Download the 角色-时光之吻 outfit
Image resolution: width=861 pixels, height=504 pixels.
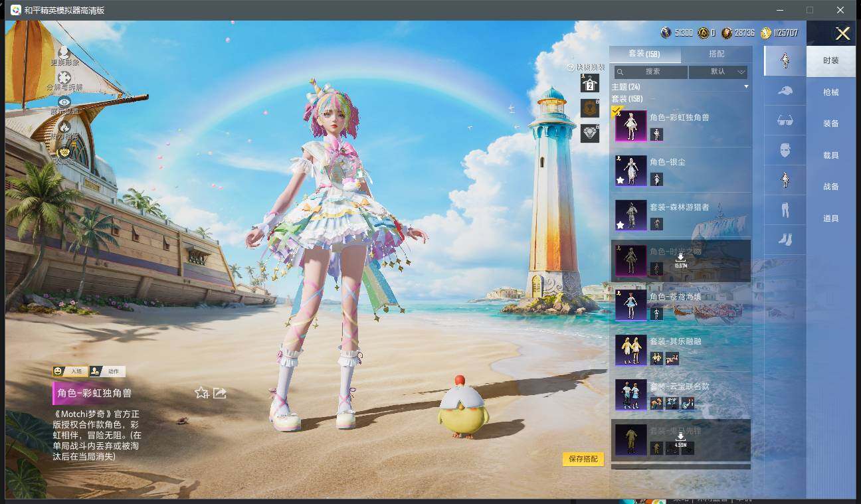pyautogui.click(x=680, y=260)
